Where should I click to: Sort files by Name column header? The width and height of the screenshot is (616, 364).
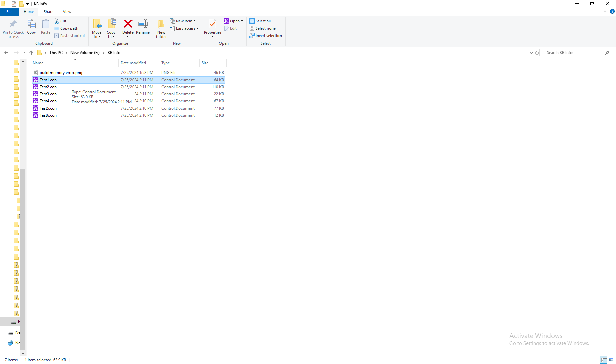coord(75,63)
